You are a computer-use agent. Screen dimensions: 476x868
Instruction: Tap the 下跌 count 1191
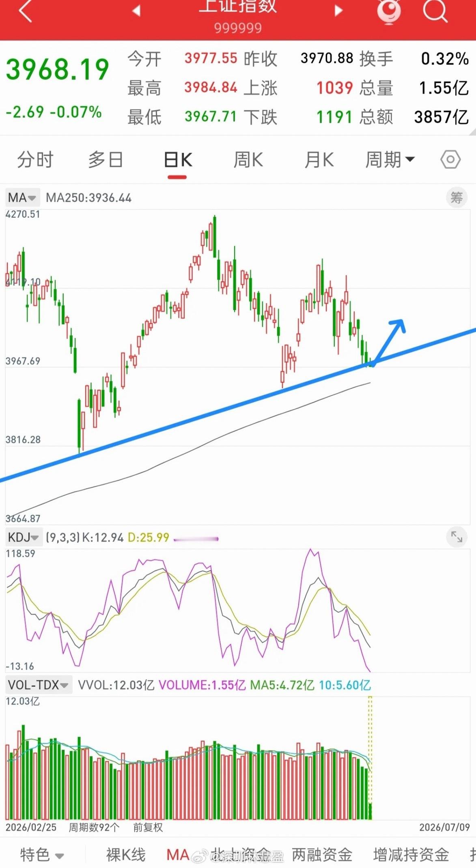click(x=335, y=117)
